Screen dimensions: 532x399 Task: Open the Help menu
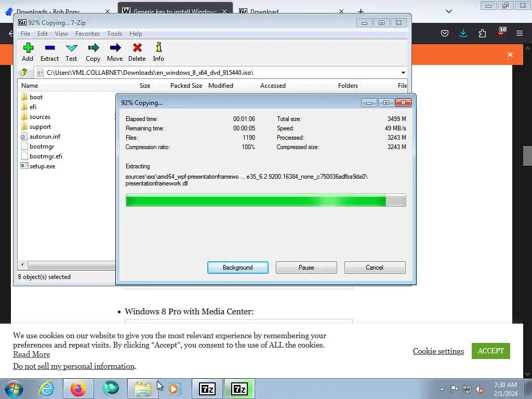pos(136,34)
